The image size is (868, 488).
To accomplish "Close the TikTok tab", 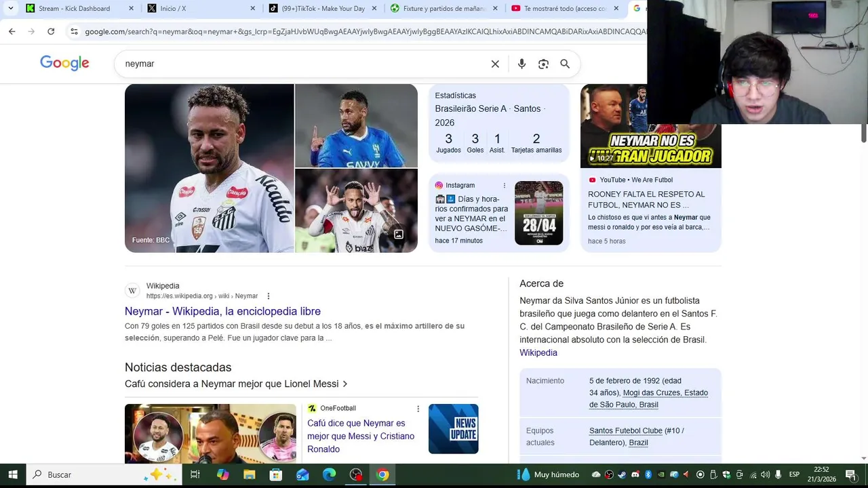I will tap(374, 8).
